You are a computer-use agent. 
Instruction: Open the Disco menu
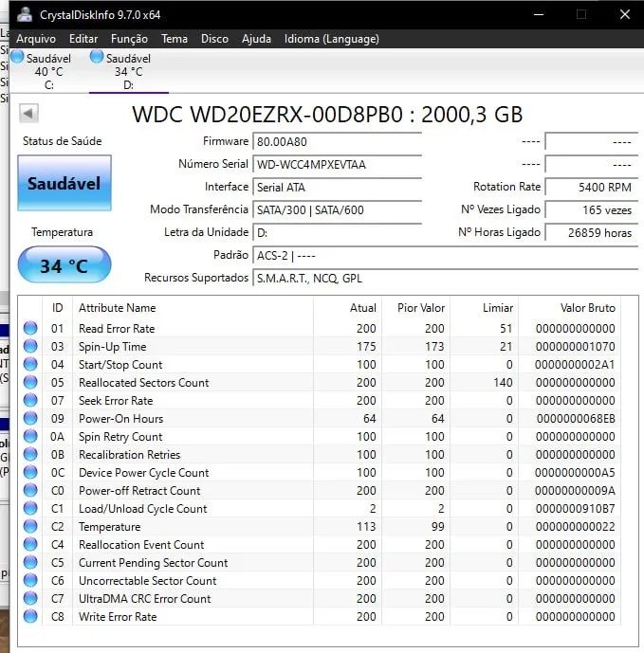pos(214,39)
